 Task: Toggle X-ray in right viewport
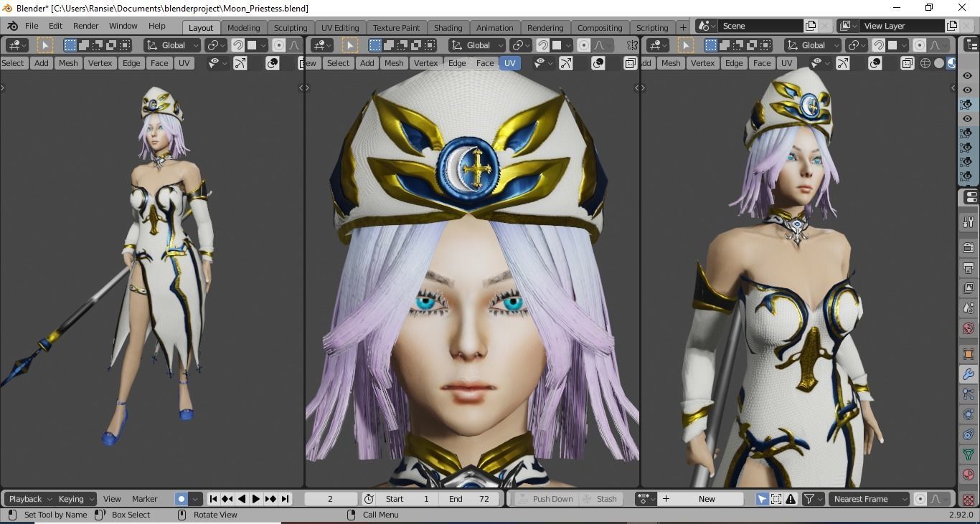pyautogui.click(x=908, y=63)
